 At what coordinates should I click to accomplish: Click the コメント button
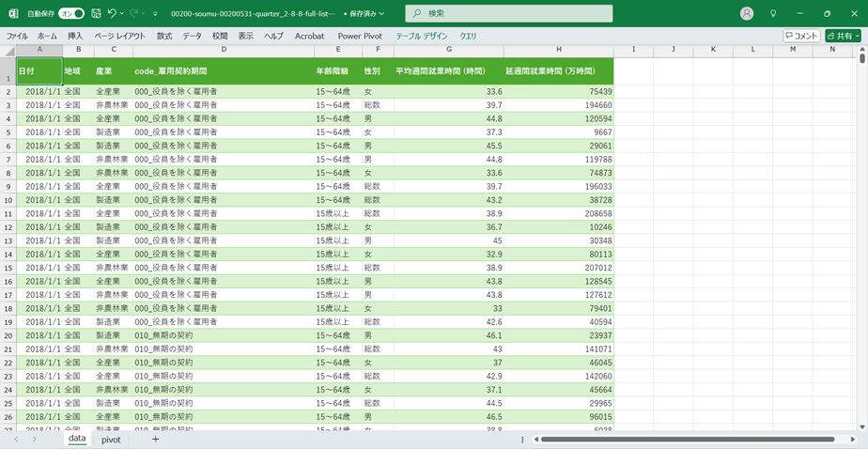click(x=801, y=36)
